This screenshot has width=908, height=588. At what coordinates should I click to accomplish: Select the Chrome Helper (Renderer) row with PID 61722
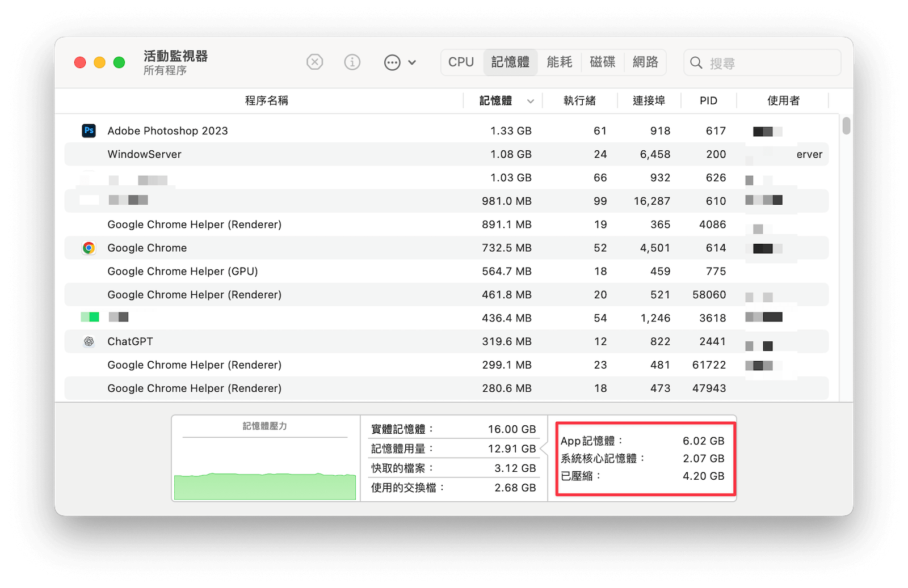[447, 365]
